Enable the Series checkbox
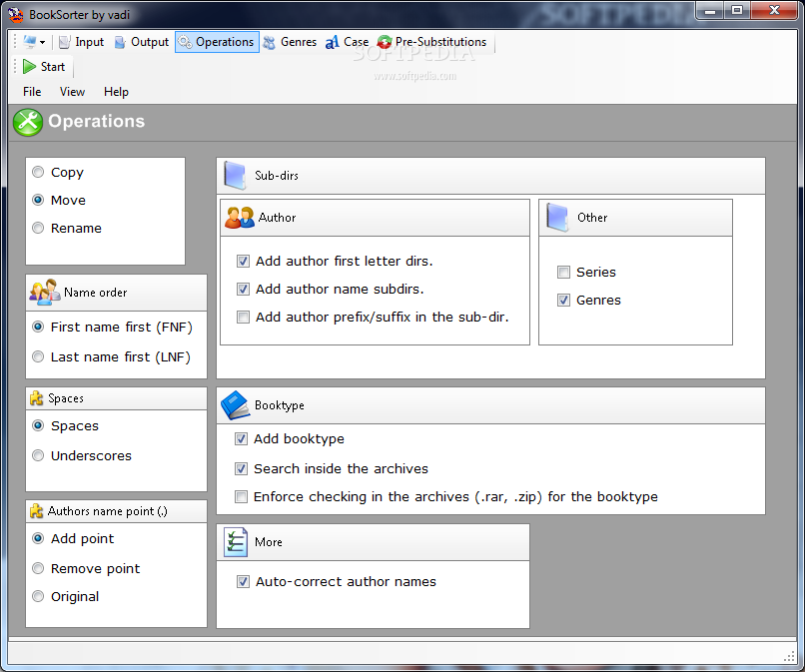The width and height of the screenshot is (805, 672). 563,272
